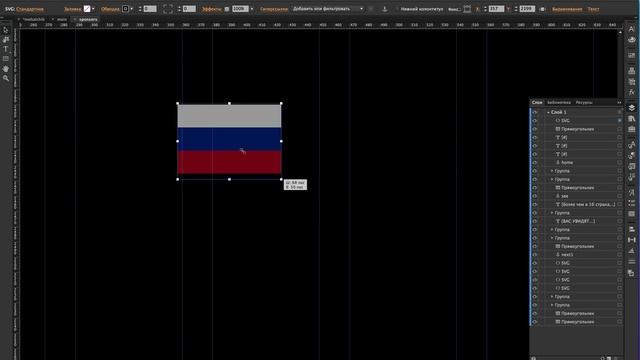Image resolution: width=640 pixels, height=360 pixels.
Task: Click the Гиперссылки label link
Action: tap(274, 9)
